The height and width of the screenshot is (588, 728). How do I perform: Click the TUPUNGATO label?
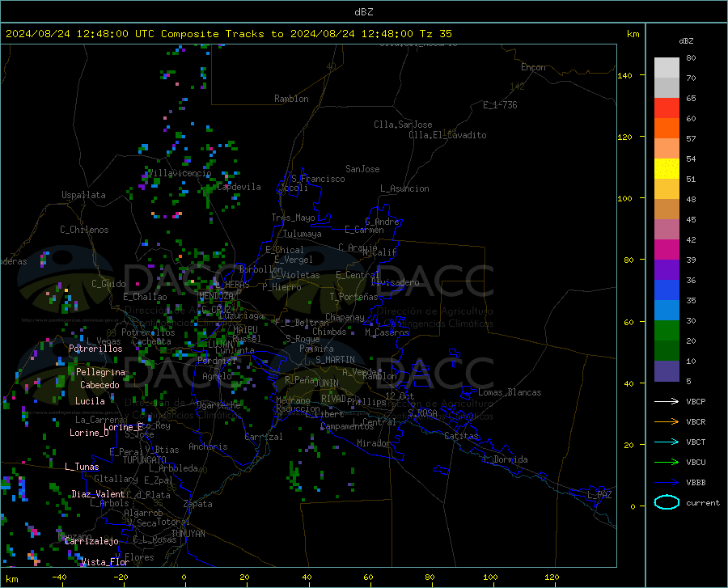click(145, 460)
